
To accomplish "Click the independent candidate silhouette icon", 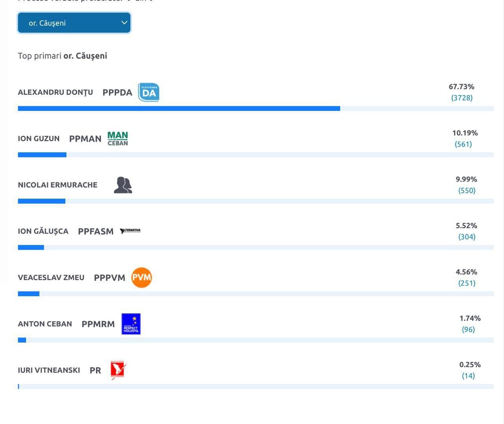I will pos(123,185).
